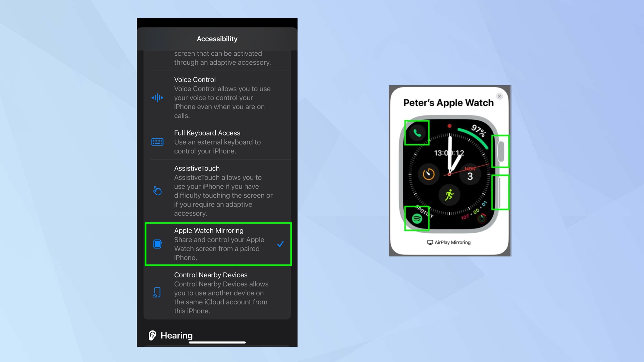Open Full Keyboard Access settings
The width and height of the screenshot is (644, 362).
click(x=217, y=142)
